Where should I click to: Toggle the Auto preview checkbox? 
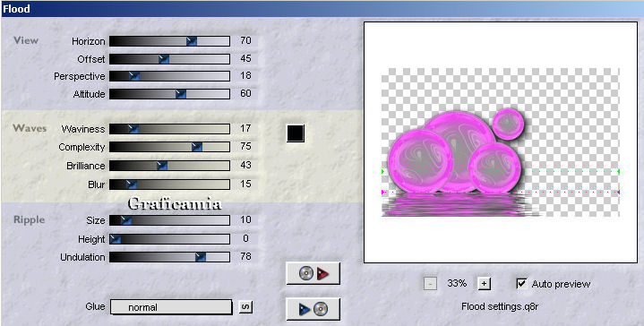pyautogui.click(x=521, y=283)
